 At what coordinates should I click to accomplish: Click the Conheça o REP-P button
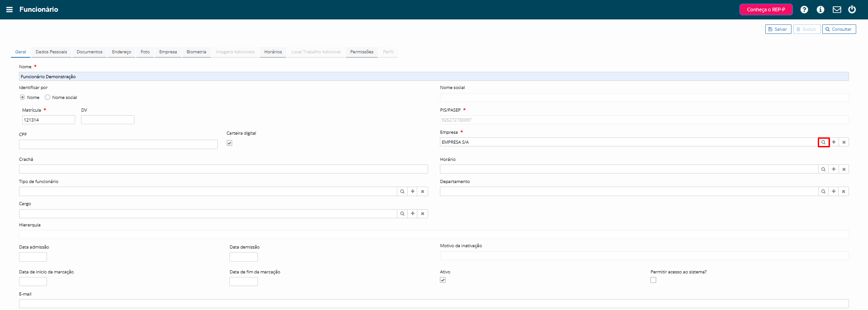pos(766,9)
